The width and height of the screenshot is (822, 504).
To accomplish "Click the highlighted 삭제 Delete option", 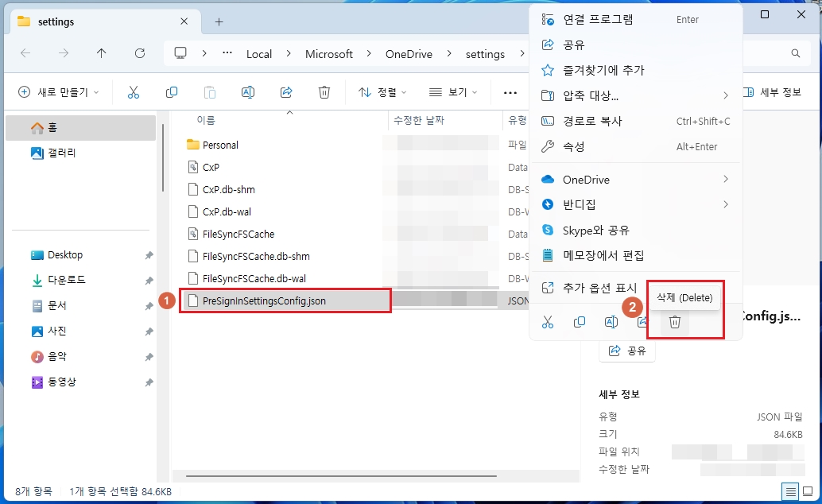I will click(x=684, y=295).
